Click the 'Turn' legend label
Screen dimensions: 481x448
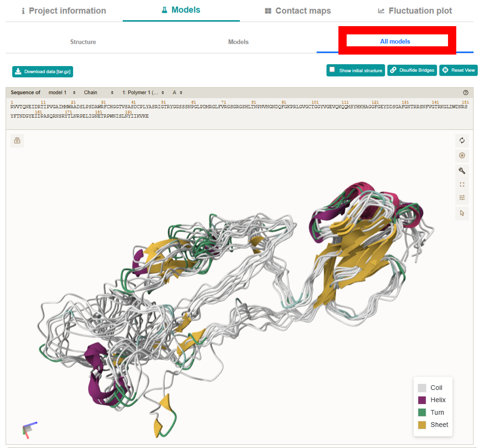coord(437,412)
